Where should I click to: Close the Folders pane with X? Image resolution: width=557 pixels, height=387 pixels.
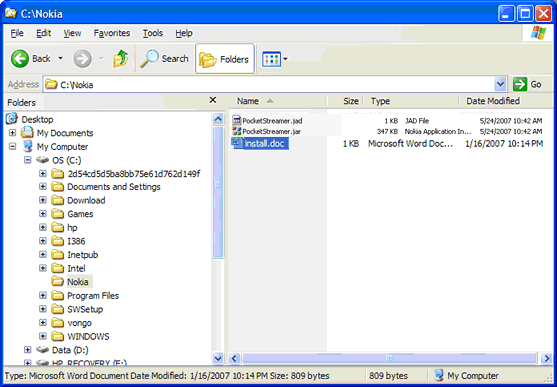tap(213, 100)
